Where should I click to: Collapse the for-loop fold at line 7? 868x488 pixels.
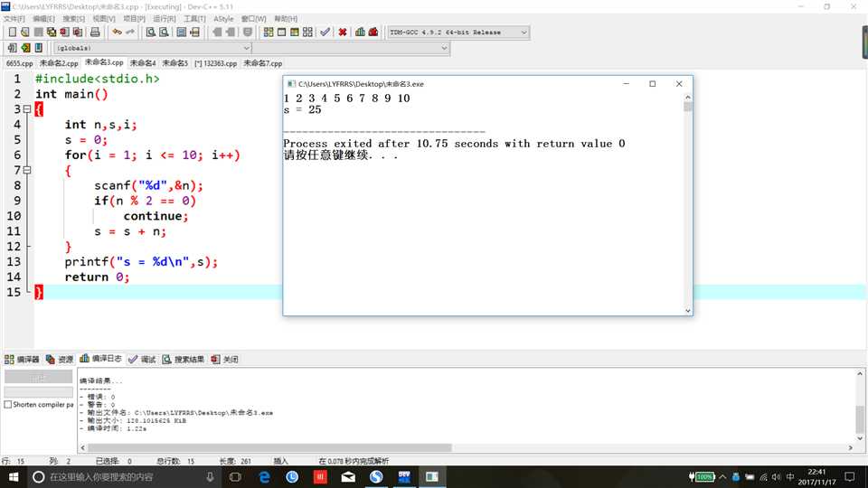[x=26, y=170]
